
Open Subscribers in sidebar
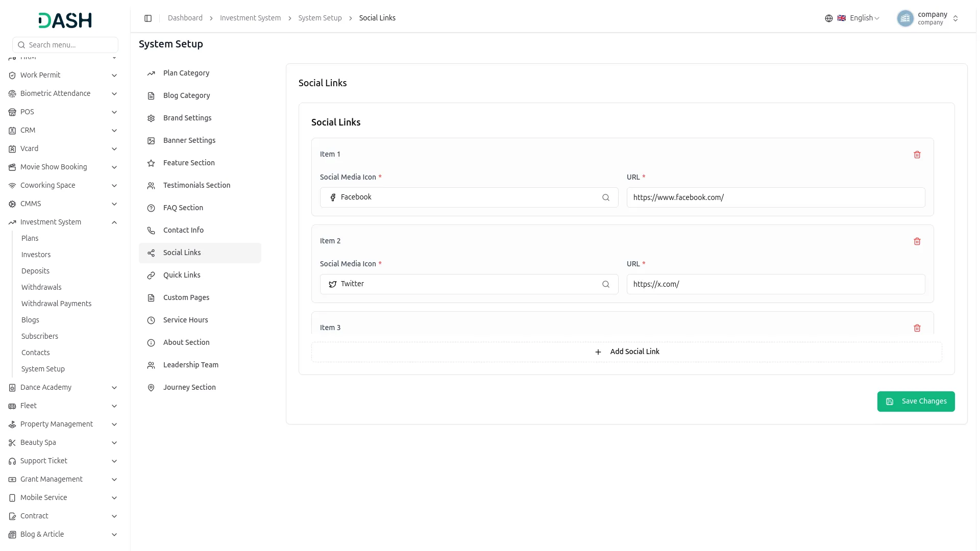pos(40,336)
